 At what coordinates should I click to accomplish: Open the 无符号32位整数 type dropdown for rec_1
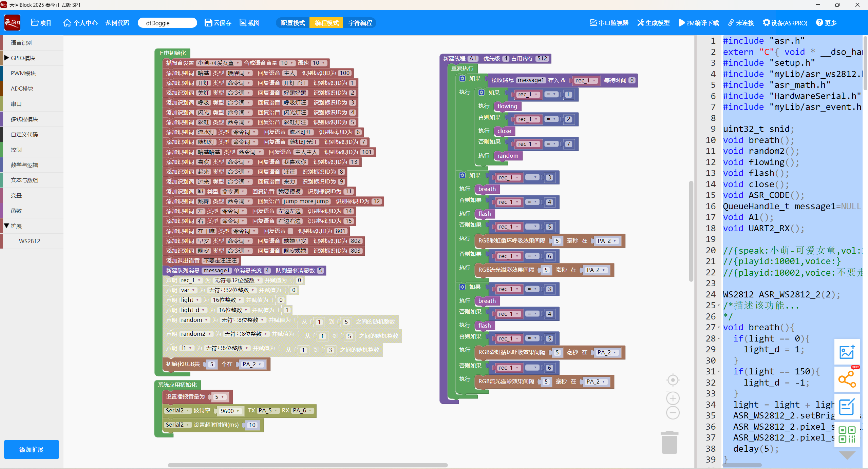(x=237, y=280)
